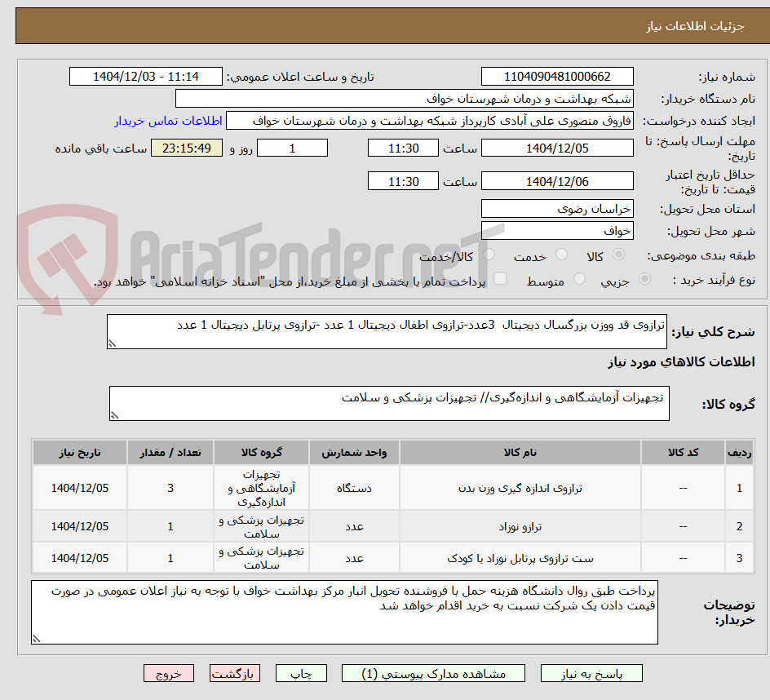Click 'ست ترازوی پرتابل نوزاد یا کودک' cell
Screen dimensions: 770x700
click(520, 558)
